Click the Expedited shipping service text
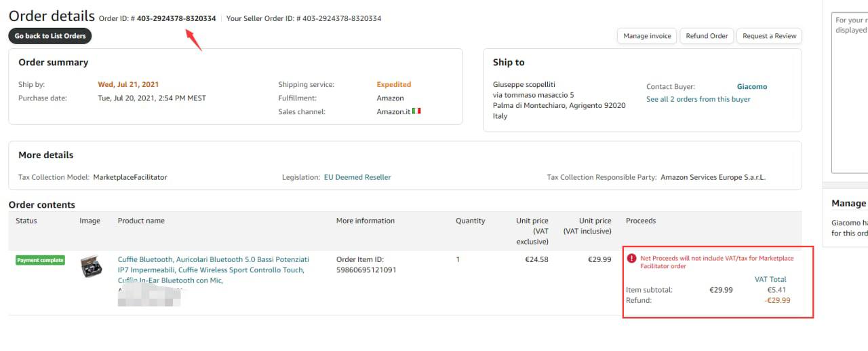868x351 pixels. coord(393,85)
